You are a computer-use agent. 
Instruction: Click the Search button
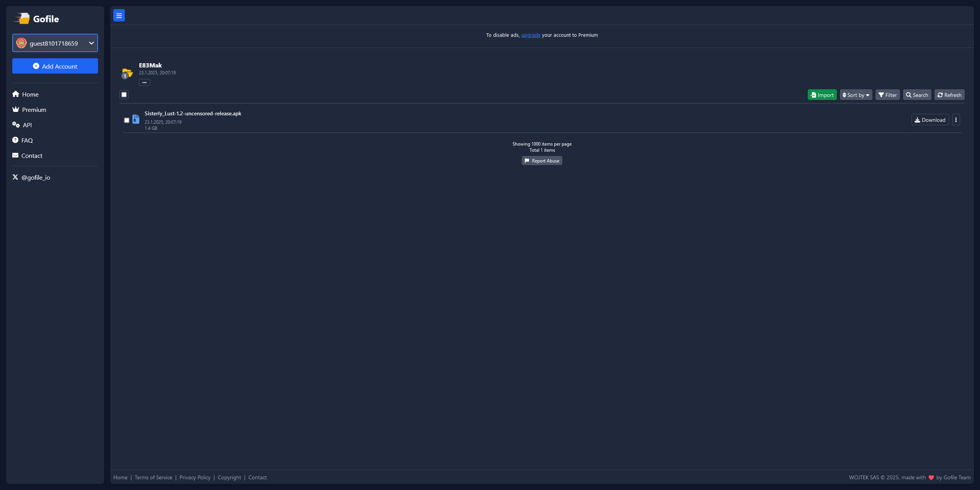tap(917, 95)
